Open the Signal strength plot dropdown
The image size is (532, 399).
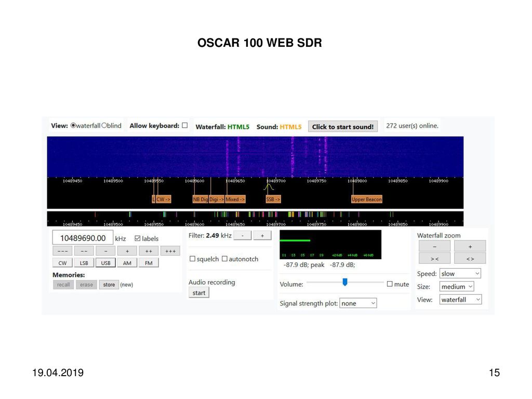click(x=358, y=303)
